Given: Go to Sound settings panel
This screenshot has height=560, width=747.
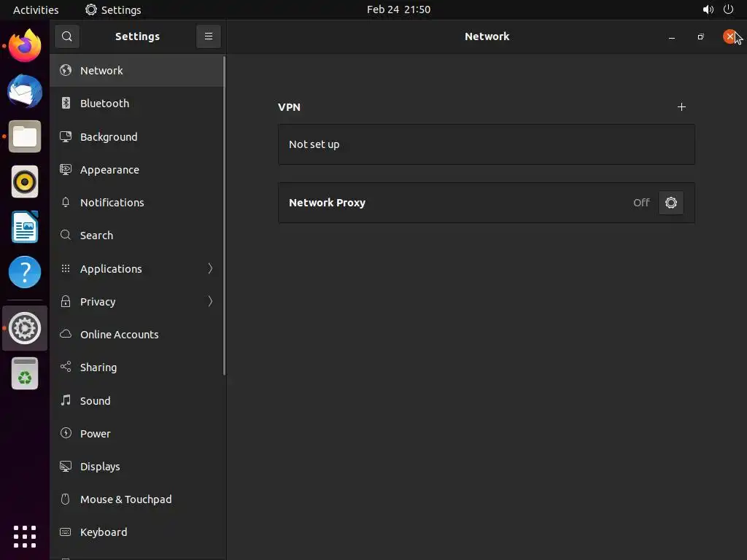Looking at the screenshot, I should [x=96, y=401].
